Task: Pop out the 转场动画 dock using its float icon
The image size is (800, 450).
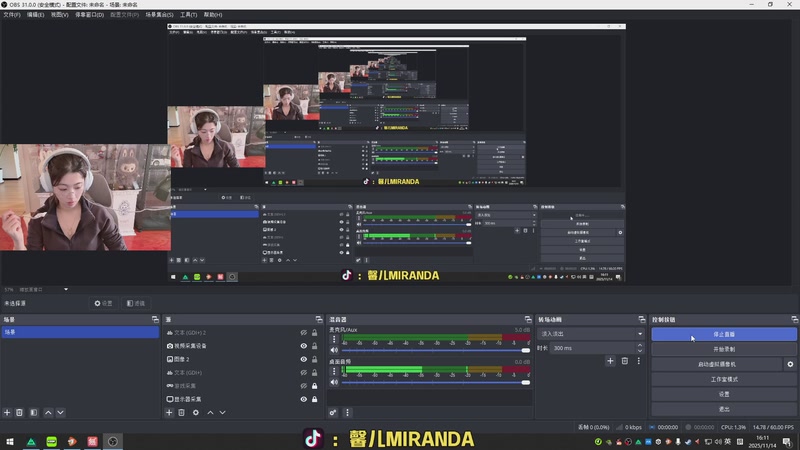Action: [x=641, y=319]
